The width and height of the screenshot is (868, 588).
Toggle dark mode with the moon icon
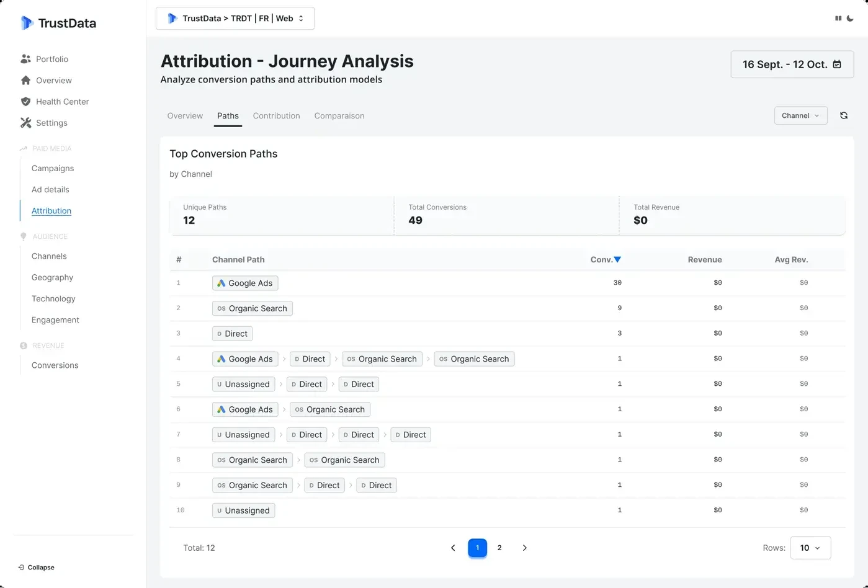tap(851, 18)
